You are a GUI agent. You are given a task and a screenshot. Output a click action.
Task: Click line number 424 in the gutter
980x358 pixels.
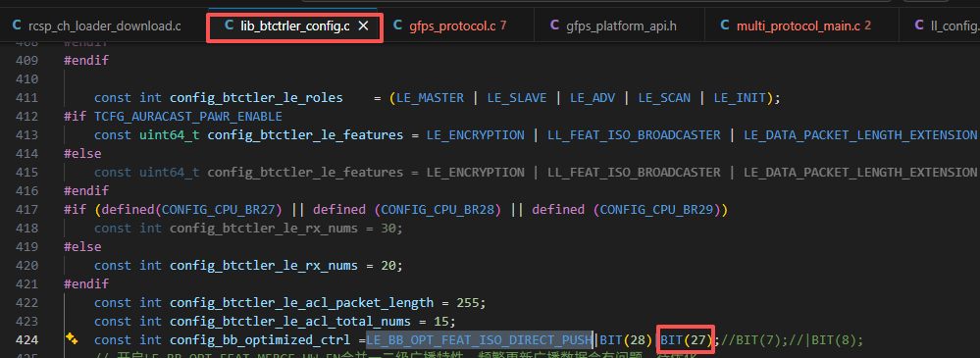pos(26,340)
